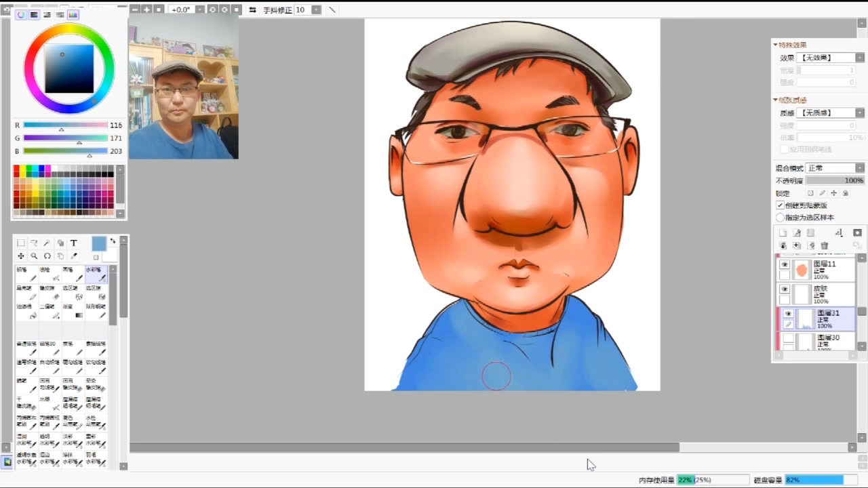Hide the 皮肤 layer via eye icon
This screenshot has height=488, width=868.
[x=785, y=289]
